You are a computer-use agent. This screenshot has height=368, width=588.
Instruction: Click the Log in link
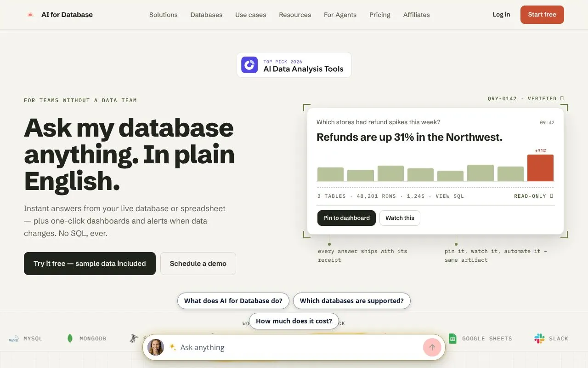(501, 15)
